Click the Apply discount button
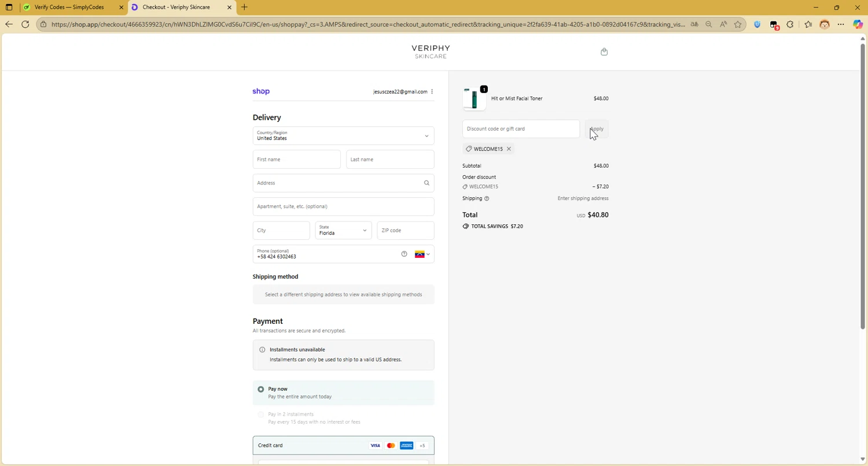This screenshot has width=868, height=466. (x=597, y=129)
